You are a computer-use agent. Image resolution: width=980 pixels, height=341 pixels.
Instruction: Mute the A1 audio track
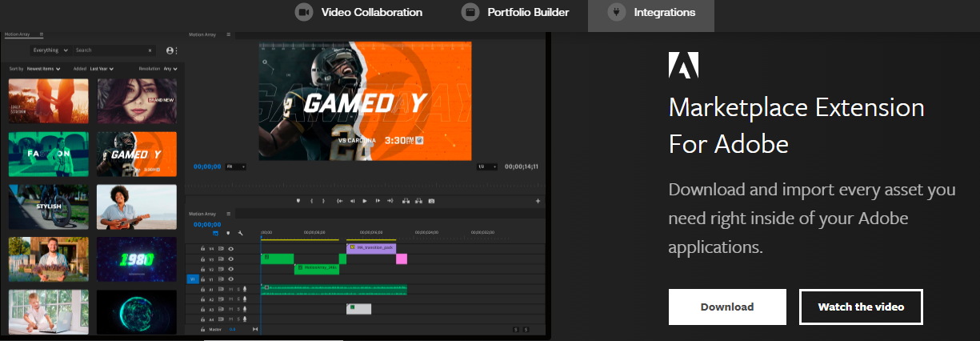click(x=230, y=289)
